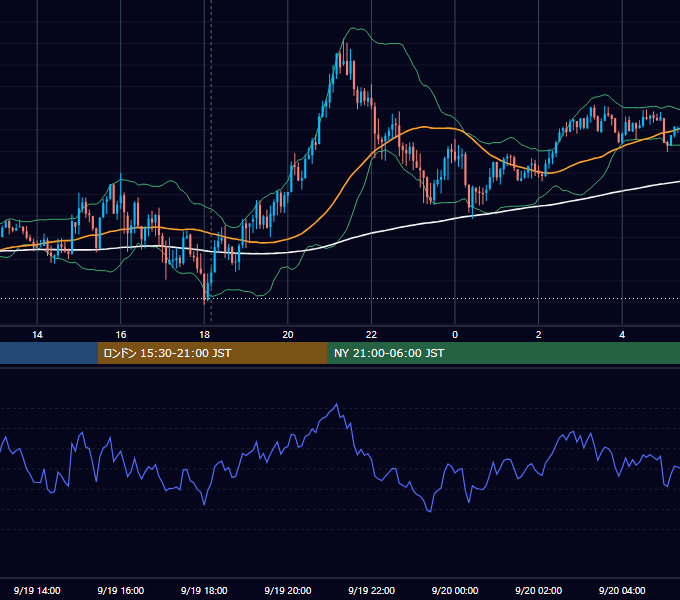This screenshot has width=680, height=600.
Task: Click the blue session bar left of ロンドン
Action: click(x=49, y=353)
